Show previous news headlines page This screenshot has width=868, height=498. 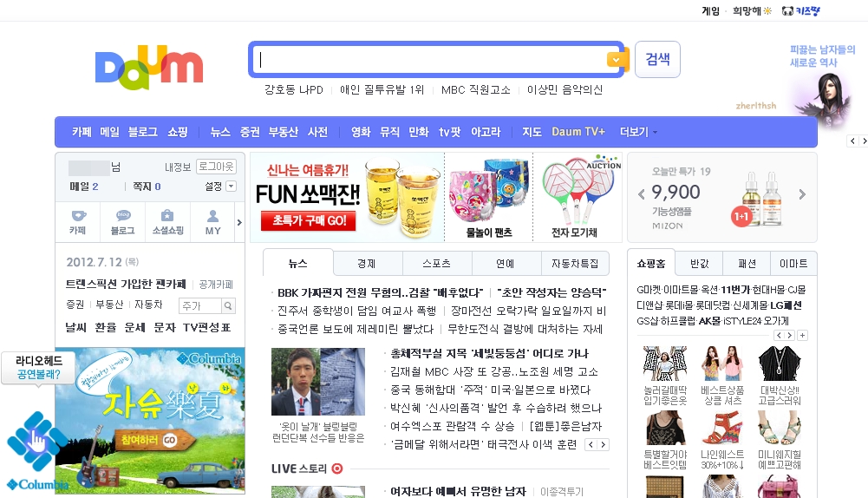pyautogui.click(x=591, y=444)
